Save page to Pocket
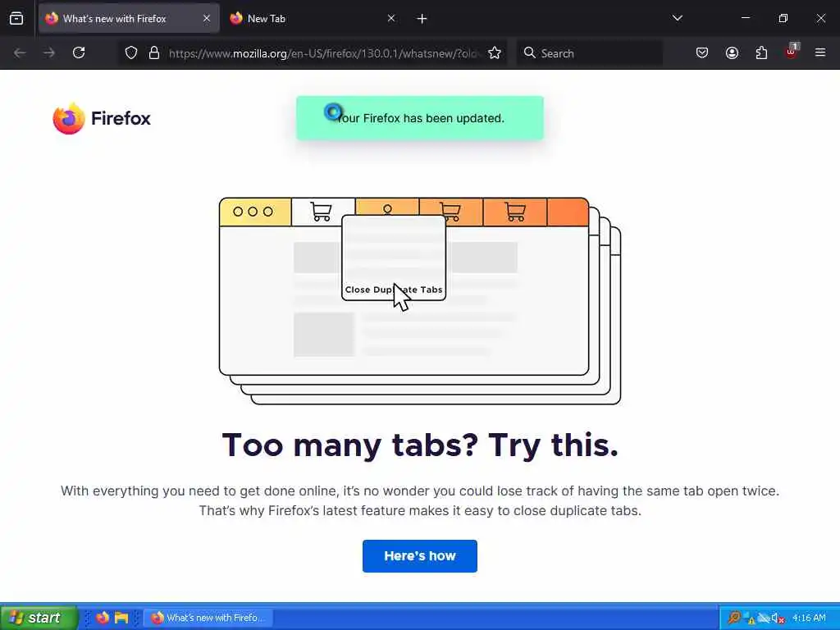 click(702, 53)
